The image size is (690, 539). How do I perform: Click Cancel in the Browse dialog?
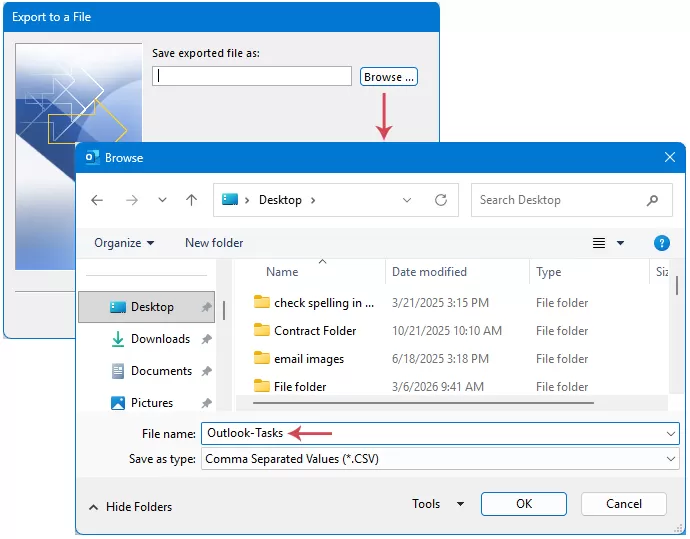[624, 504]
